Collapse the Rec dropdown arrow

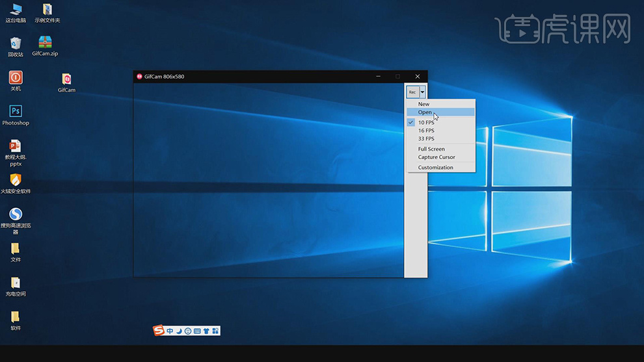(x=422, y=92)
